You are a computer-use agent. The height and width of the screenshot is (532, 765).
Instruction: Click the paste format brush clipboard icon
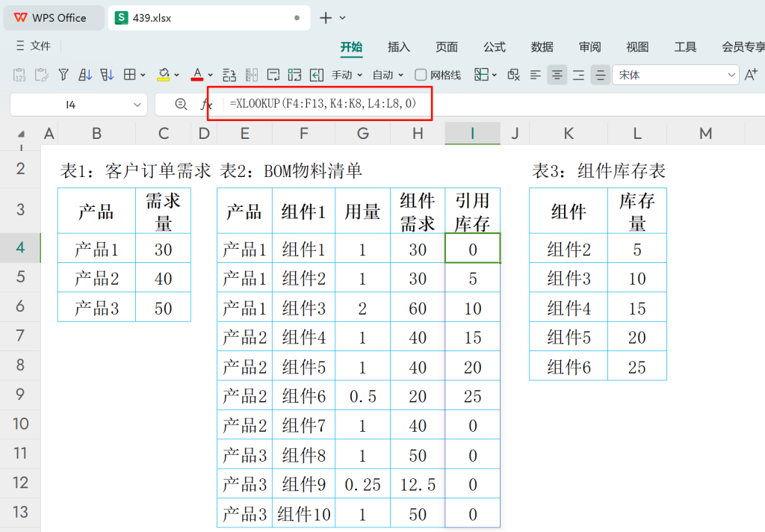[42, 75]
